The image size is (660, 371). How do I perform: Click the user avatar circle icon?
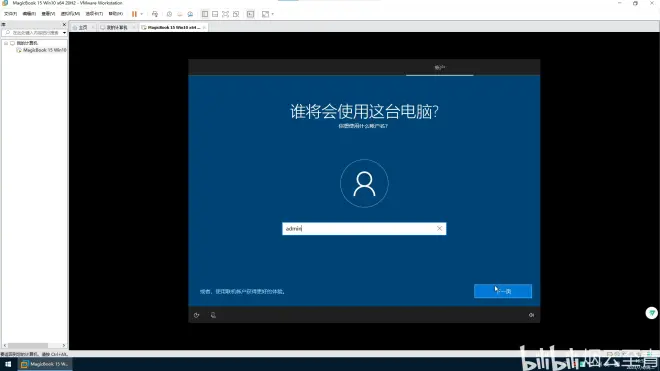point(364,183)
